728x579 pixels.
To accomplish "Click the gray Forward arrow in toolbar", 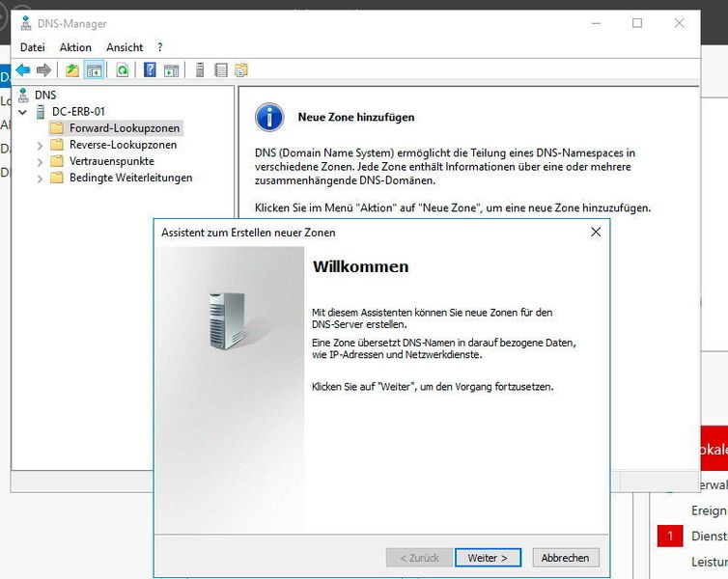I will point(43,69).
